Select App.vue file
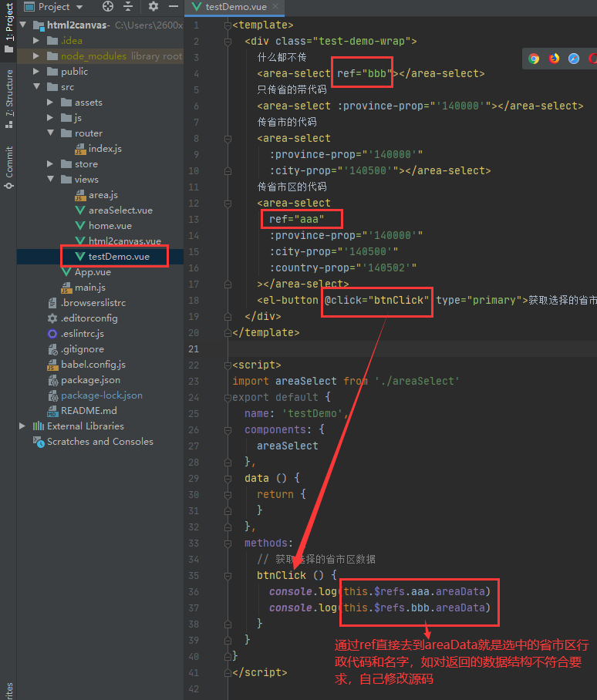The height and width of the screenshot is (700, 597). pos(93,272)
